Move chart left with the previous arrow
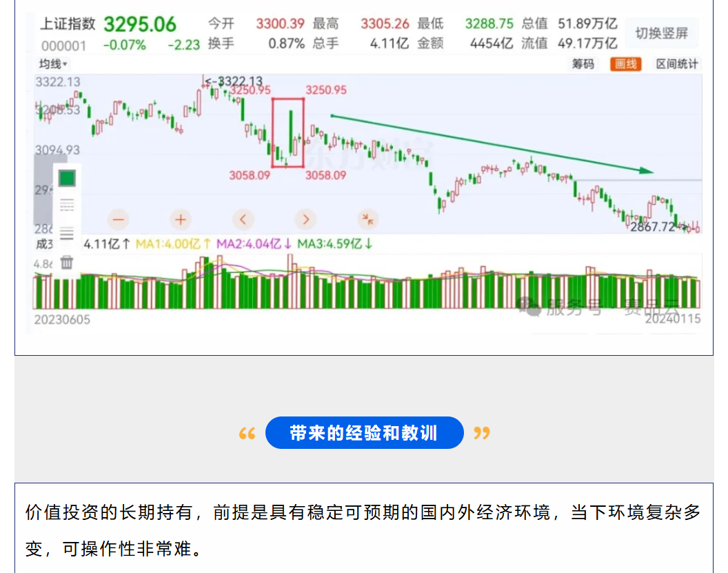The width and height of the screenshot is (728, 573). pos(242,220)
